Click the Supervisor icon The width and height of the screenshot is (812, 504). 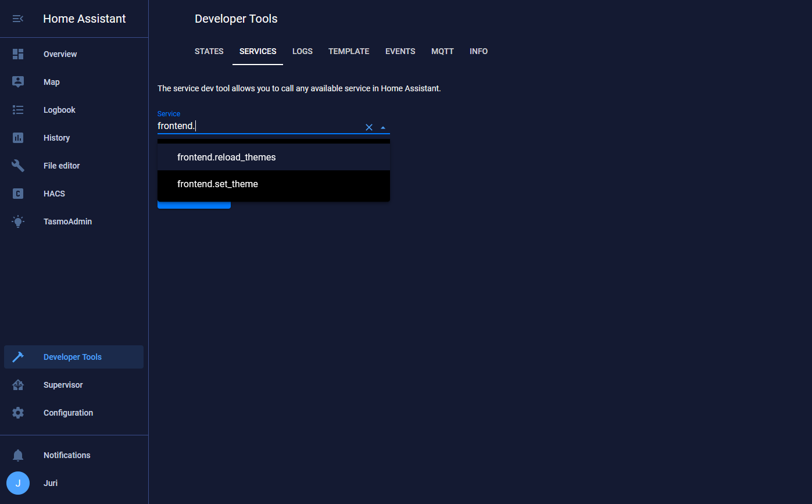[18, 385]
